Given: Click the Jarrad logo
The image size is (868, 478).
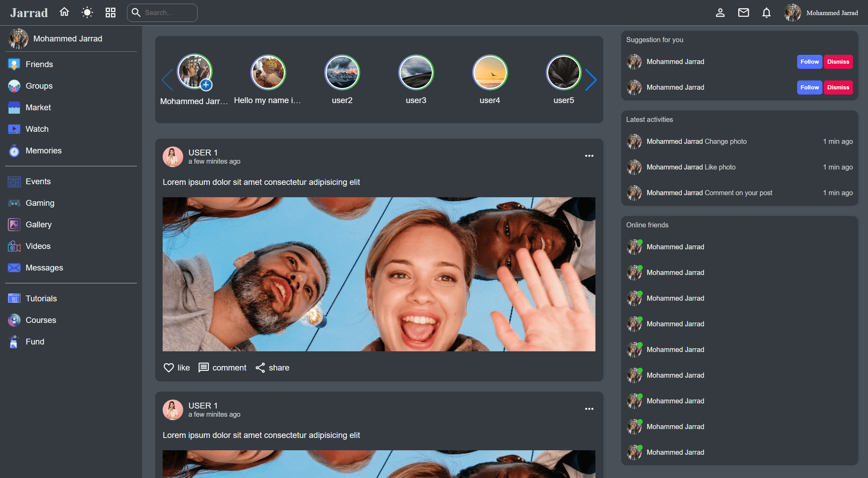Looking at the screenshot, I should click(x=29, y=13).
